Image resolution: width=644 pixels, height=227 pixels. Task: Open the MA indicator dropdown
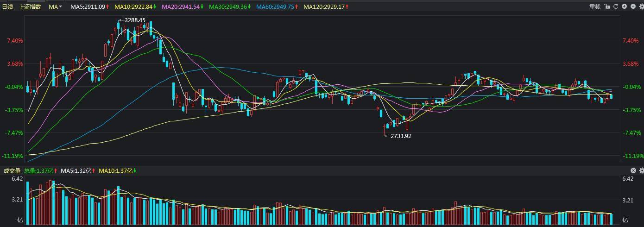click(55, 6)
